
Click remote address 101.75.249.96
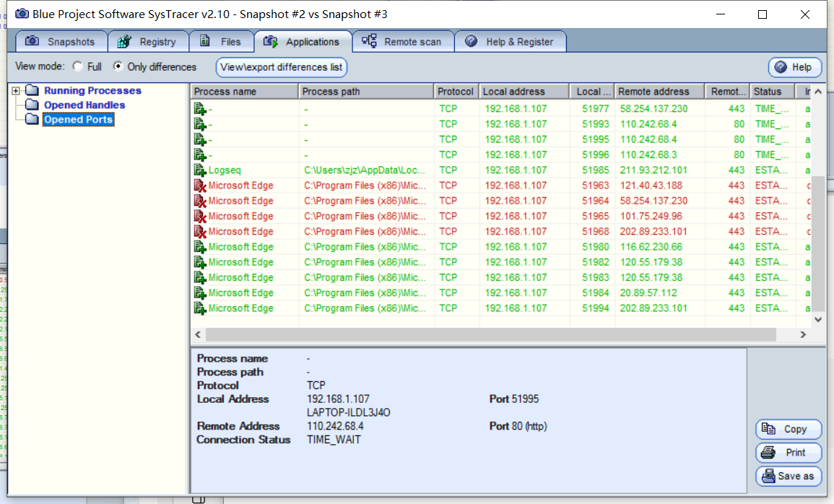tap(651, 217)
